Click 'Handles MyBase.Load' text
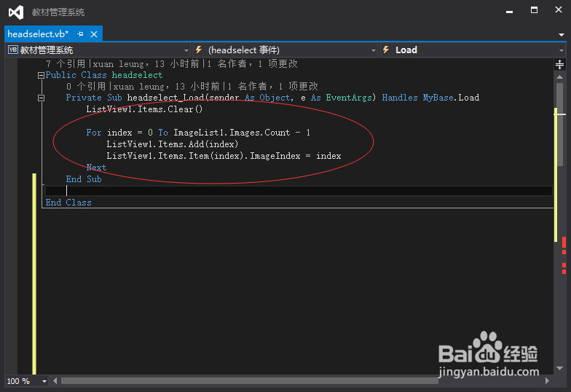Viewport: 571px width, 392px height. [x=430, y=98]
